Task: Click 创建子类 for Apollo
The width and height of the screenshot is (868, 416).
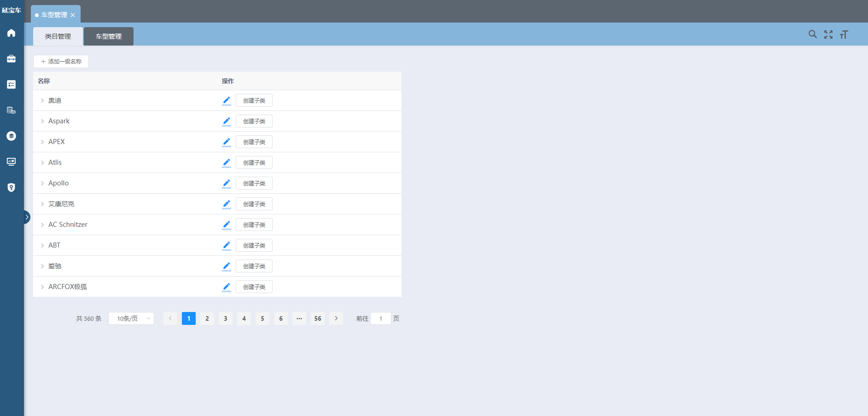Action: pyautogui.click(x=254, y=183)
